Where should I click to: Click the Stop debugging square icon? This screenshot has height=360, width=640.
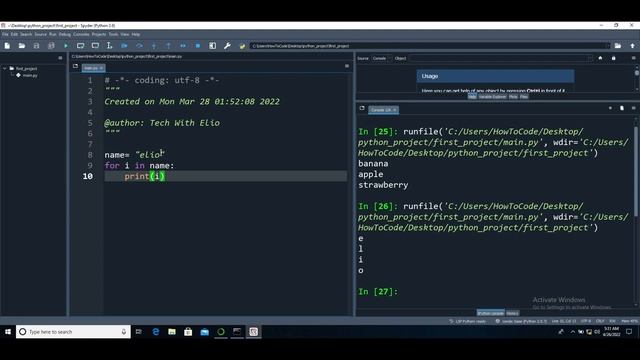(x=198, y=46)
